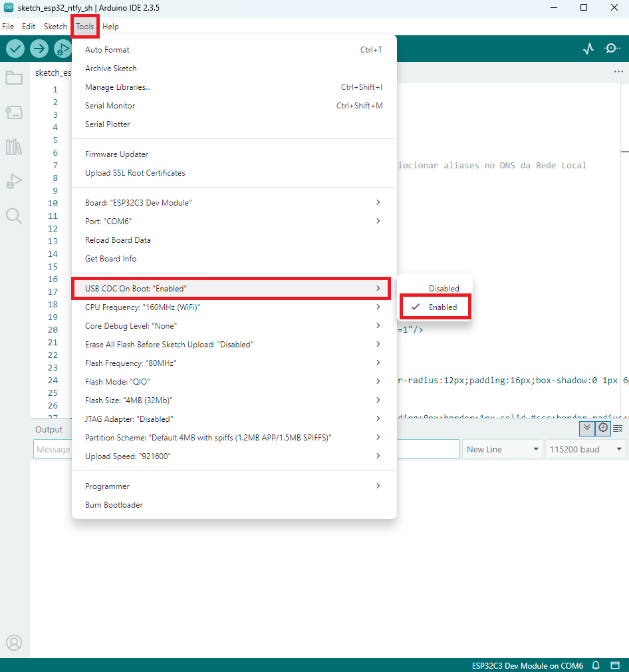629x672 pixels.
Task: Click Burn Bootloader menu entry
Action: tap(114, 505)
